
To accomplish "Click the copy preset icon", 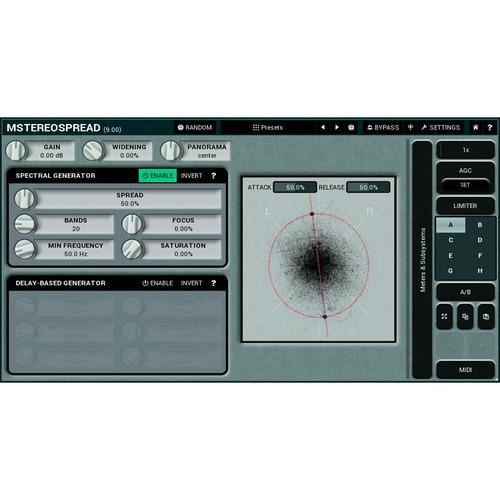I will [465, 317].
